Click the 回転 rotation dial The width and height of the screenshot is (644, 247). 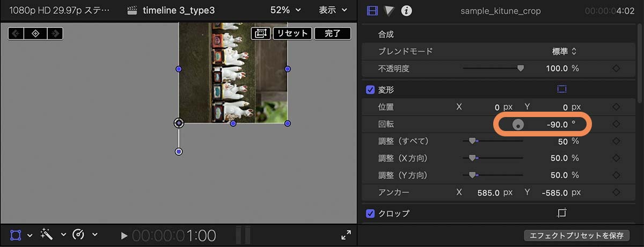point(518,125)
